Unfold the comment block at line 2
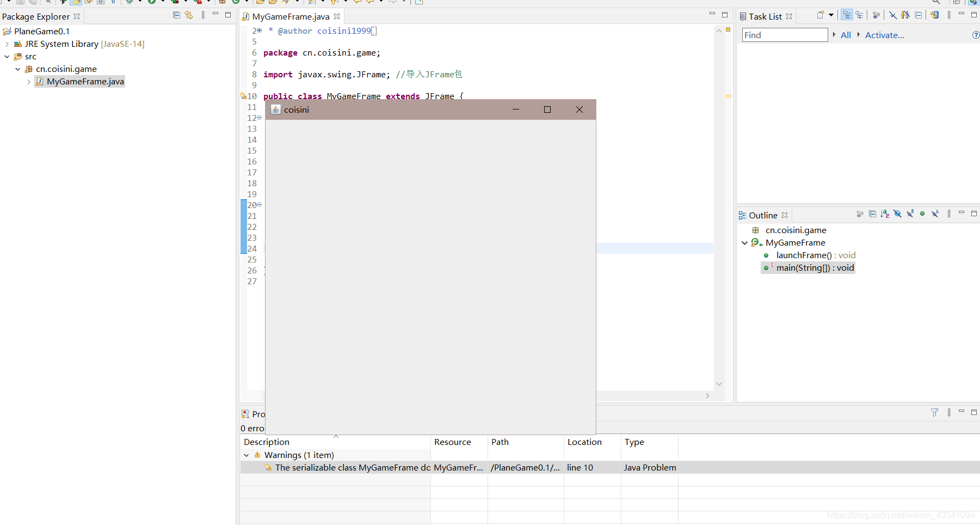The image size is (980, 525). 260,30
